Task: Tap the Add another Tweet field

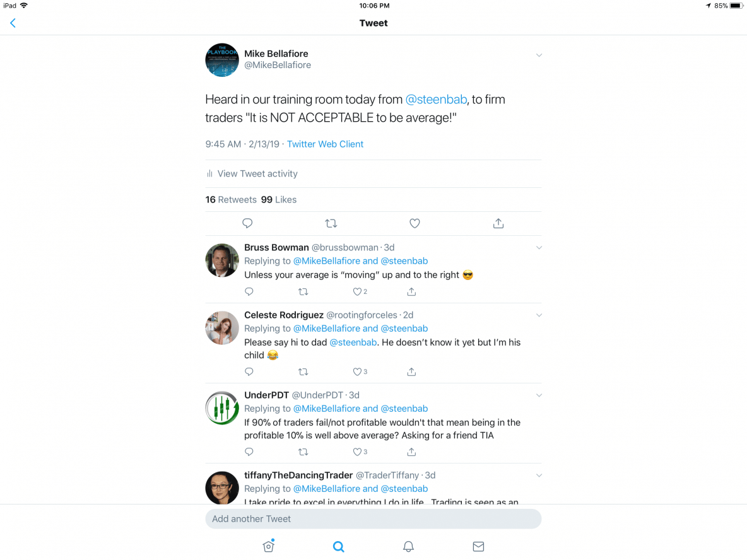Action: (373, 518)
